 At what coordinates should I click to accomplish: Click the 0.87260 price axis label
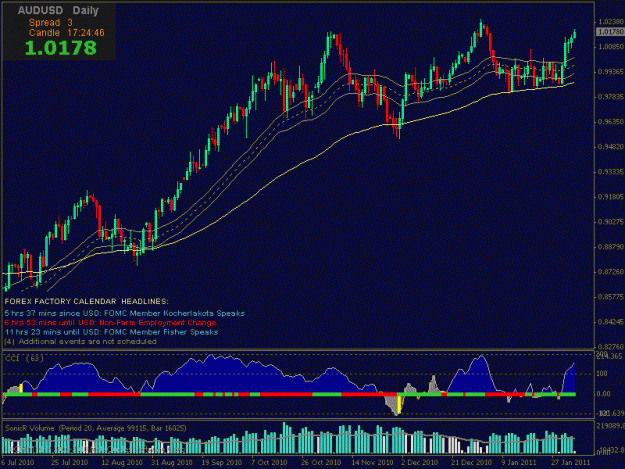(x=610, y=272)
